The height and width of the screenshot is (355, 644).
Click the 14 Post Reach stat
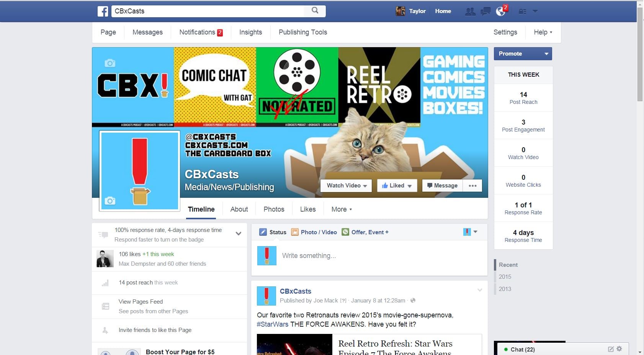tap(523, 98)
